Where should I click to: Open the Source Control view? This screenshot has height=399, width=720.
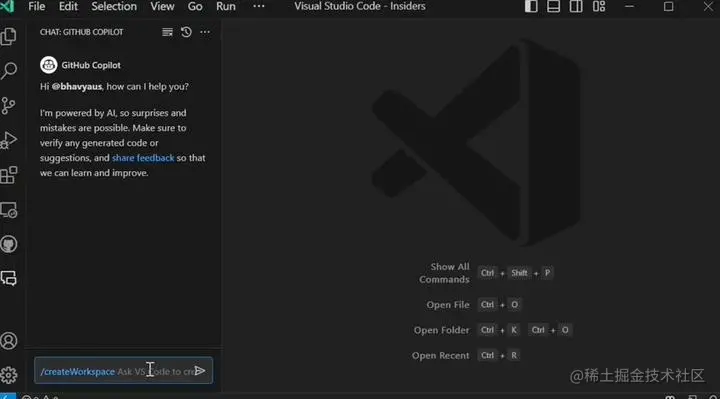coord(9,106)
